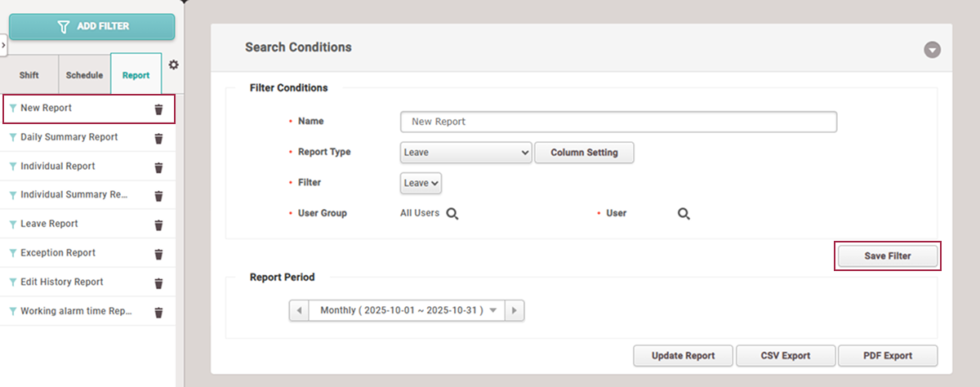Switch to the Schedule tab

click(84, 75)
